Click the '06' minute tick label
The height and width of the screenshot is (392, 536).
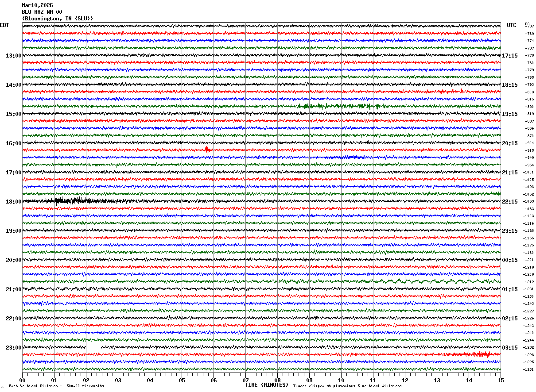(214, 380)
